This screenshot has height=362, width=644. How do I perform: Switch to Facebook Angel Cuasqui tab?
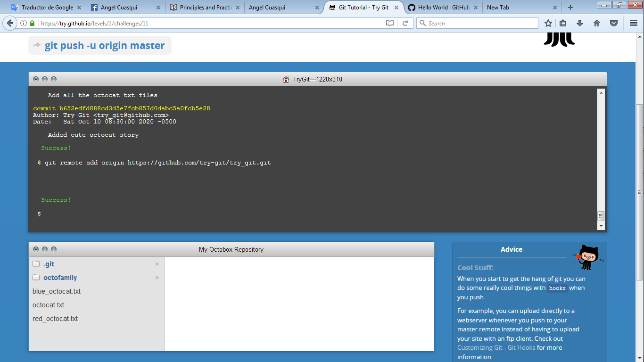pyautogui.click(x=124, y=8)
